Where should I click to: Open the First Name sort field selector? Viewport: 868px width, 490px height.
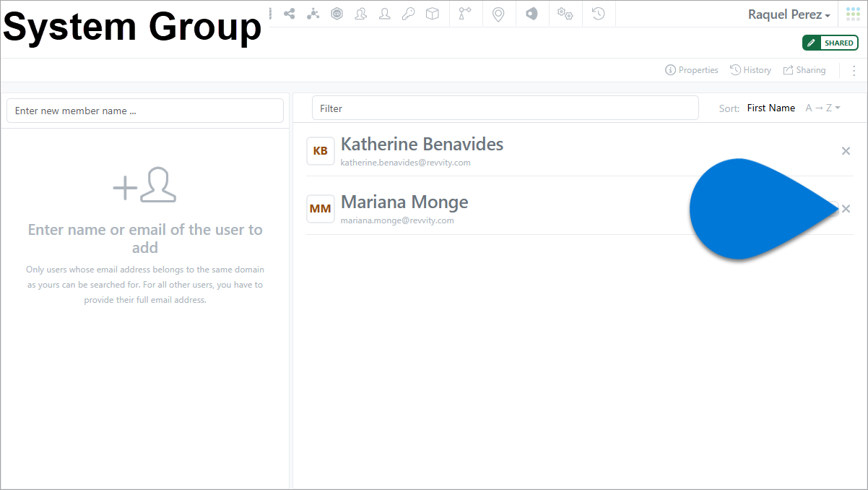771,108
